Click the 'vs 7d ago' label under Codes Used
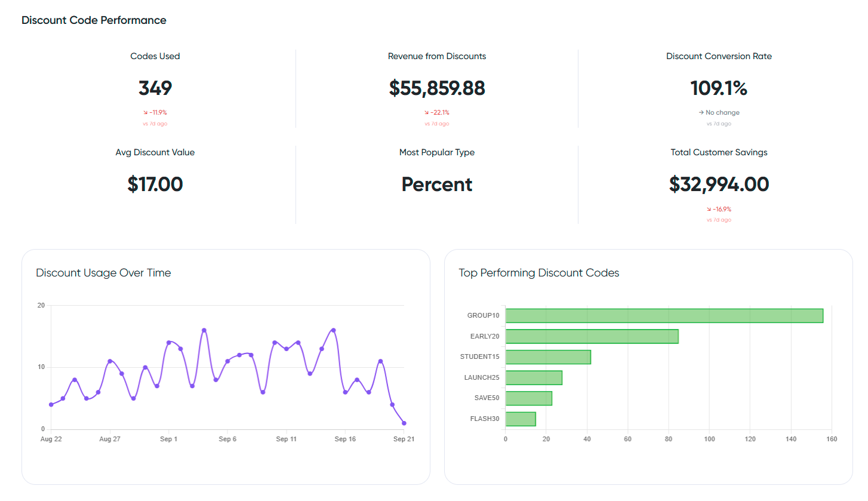The image size is (868, 501). pos(155,124)
